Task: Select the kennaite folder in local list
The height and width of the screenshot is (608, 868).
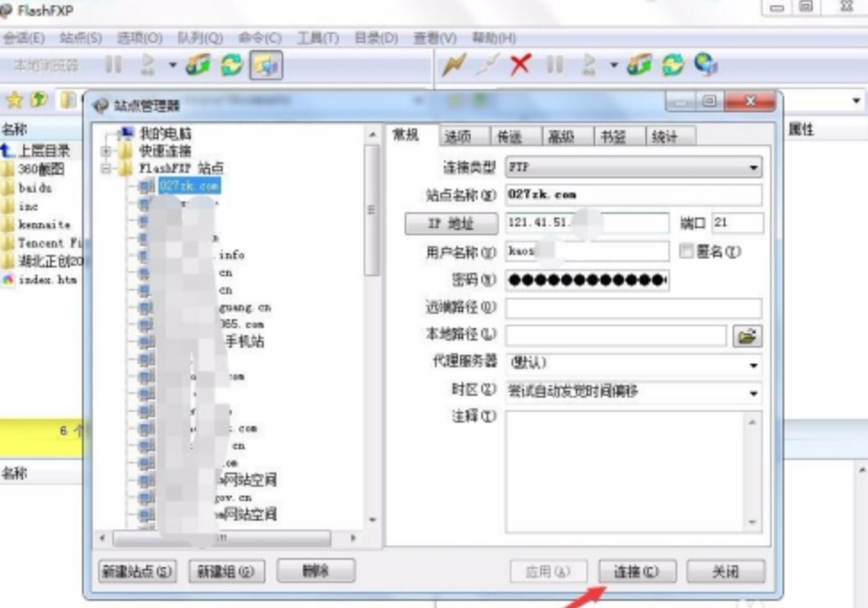Action: click(x=45, y=225)
